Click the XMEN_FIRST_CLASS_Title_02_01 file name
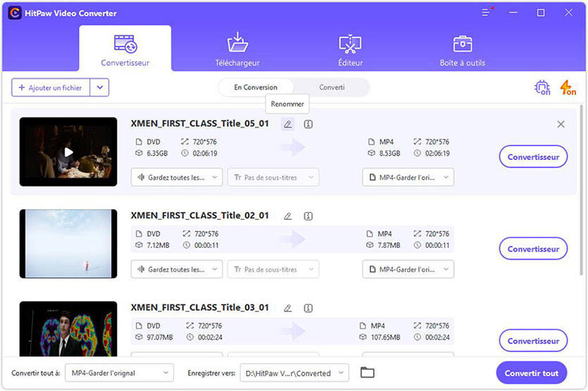This screenshot has width=588, height=391. pyautogui.click(x=199, y=216)
